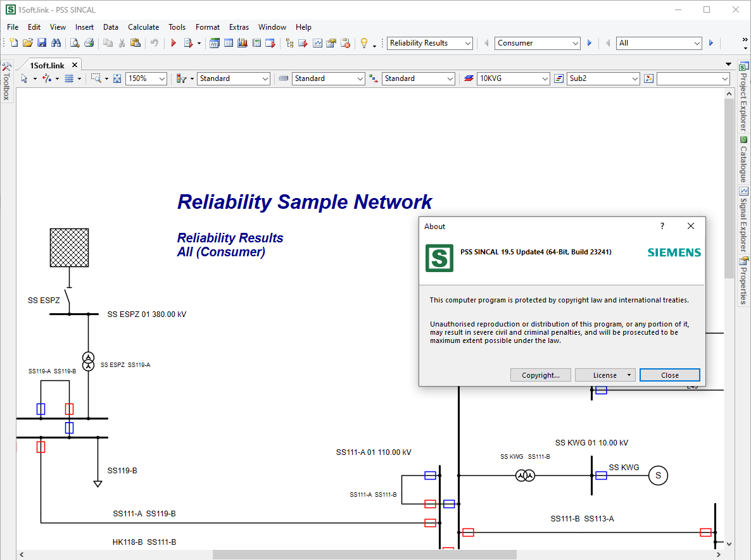Save using the floppy disk icon
Screen dimensions: 751x560
[42, 43]
